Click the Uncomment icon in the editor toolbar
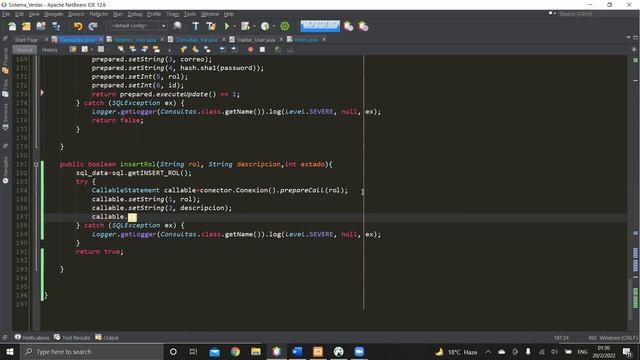The height and width of the screenshot is (360, 640). (290, 49)
